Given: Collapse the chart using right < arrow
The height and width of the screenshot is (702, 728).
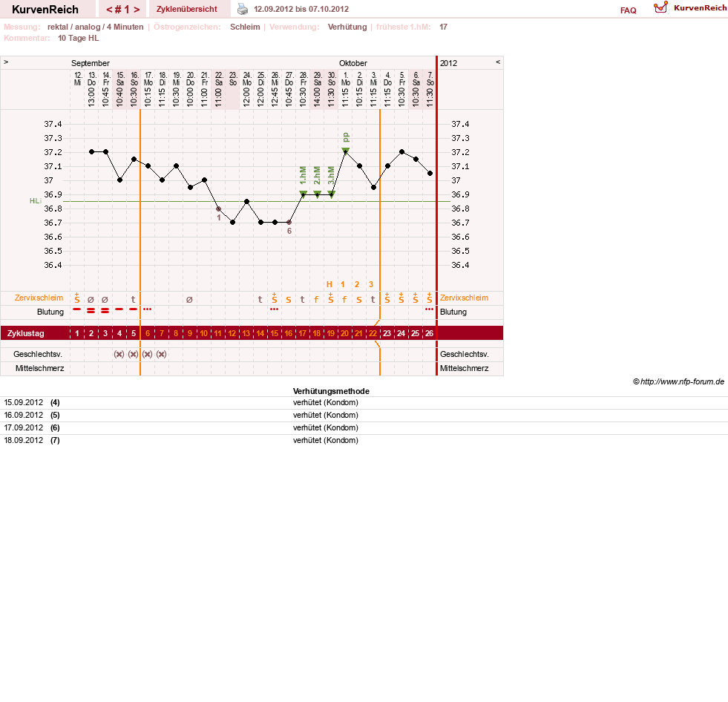Looking at the screenshot, I should tap(498, 62).
